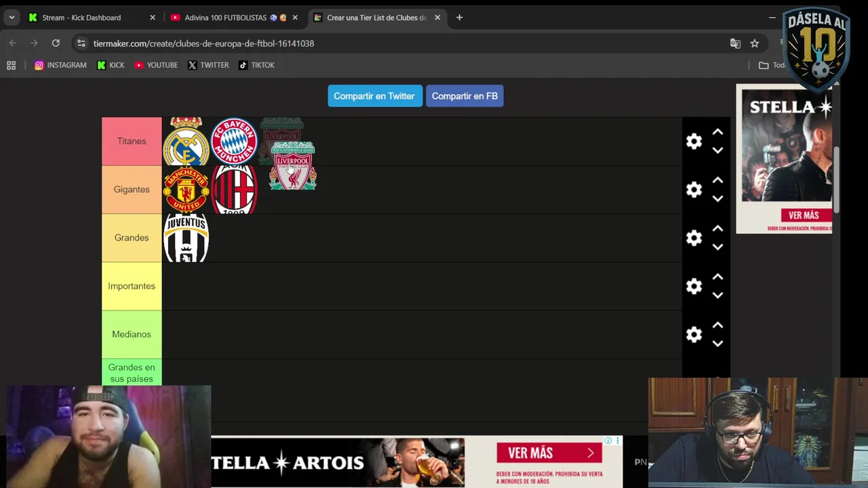
Task: Open the ad info icon on banner
Action: 608,441
